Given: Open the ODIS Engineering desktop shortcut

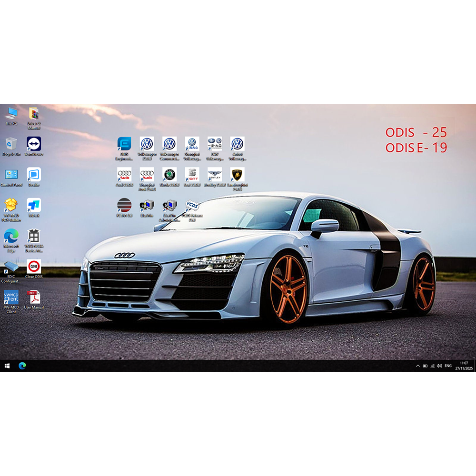Looking at the screenshot, I should (124, 144).
